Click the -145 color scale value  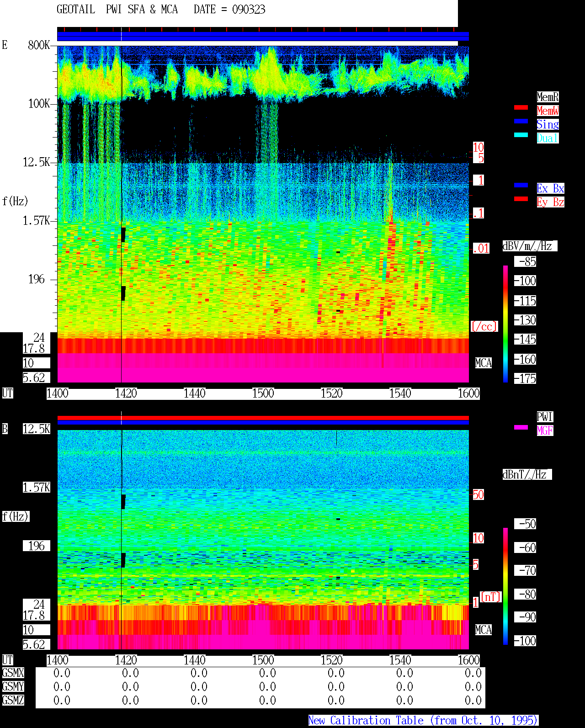click(x=526, y=339)
